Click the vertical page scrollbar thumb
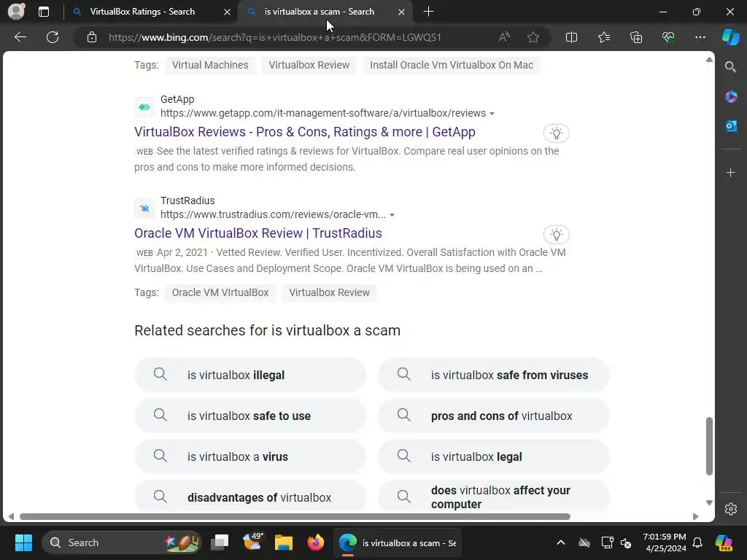 click(x=709, y=446)
